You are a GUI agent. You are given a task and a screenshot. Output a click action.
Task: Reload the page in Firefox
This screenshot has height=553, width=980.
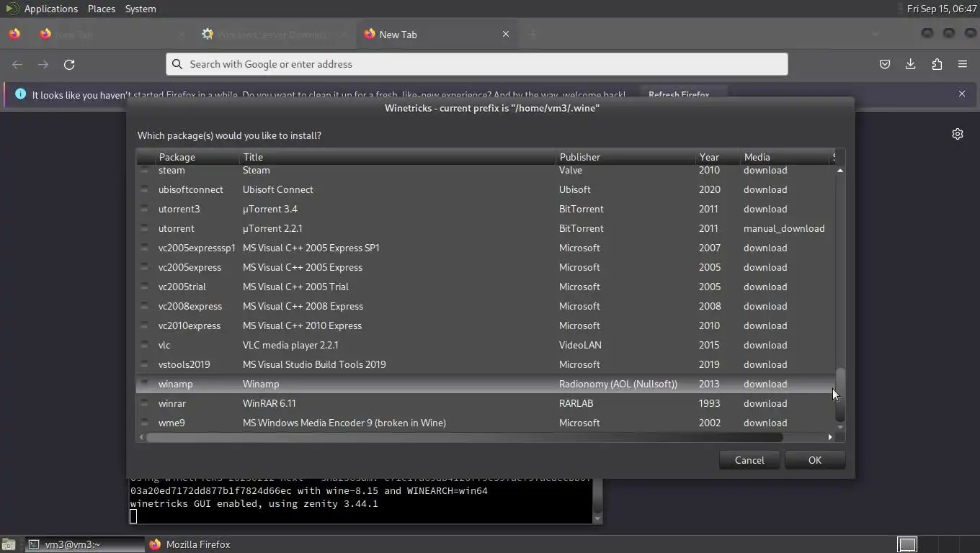69,64
